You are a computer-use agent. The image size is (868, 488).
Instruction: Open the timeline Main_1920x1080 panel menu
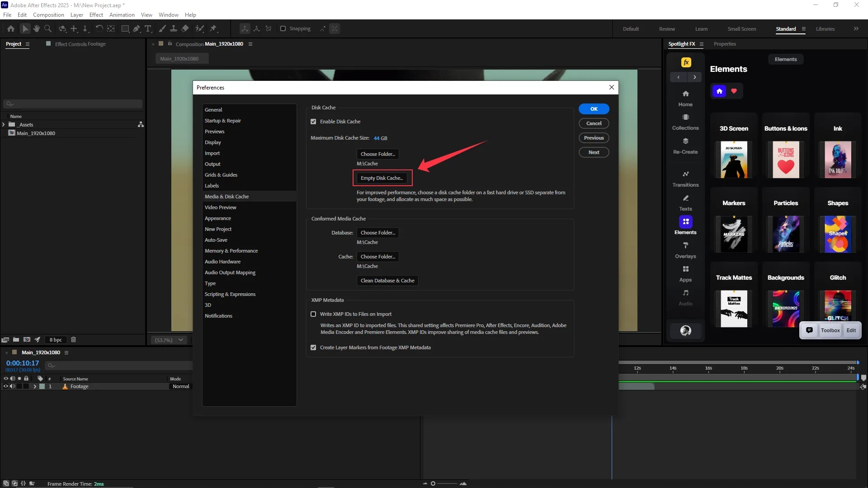[x=66, y=352]
